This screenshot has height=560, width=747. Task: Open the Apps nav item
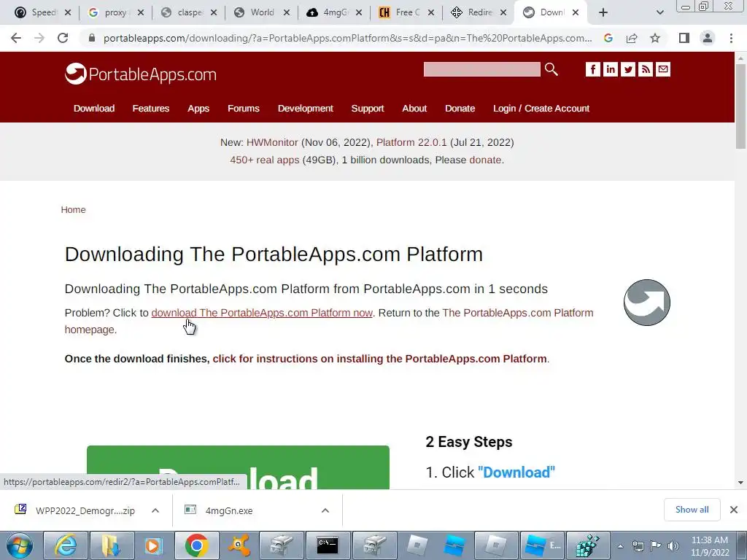click(198, 109)
